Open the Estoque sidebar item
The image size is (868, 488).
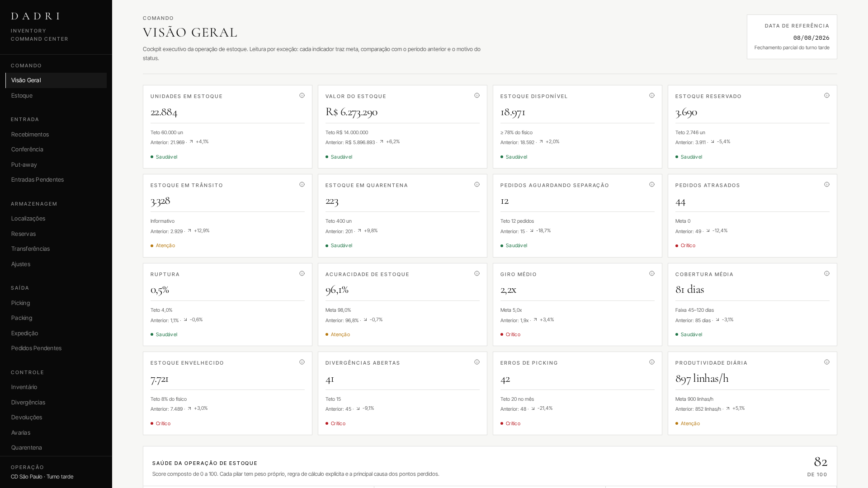(x=56, y=96)
